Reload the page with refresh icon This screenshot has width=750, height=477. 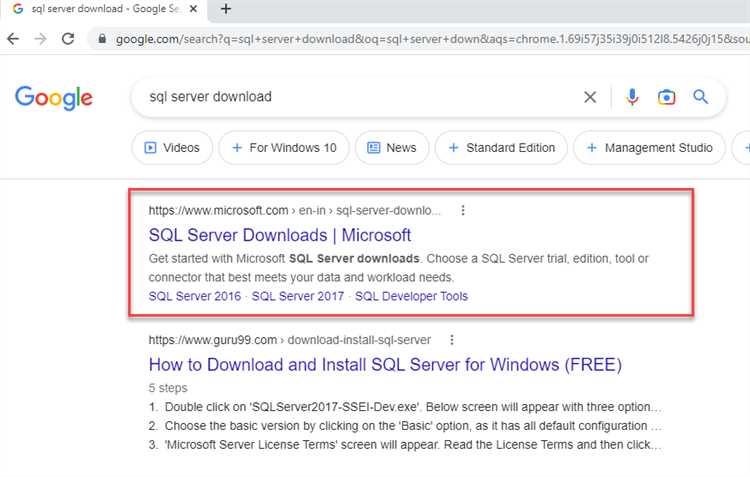click(68, 39)
